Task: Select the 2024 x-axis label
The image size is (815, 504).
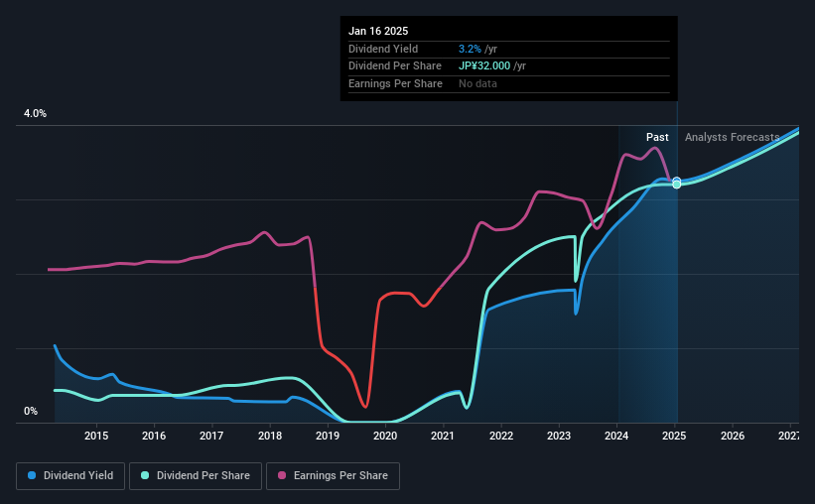Action: coord(616,436)
